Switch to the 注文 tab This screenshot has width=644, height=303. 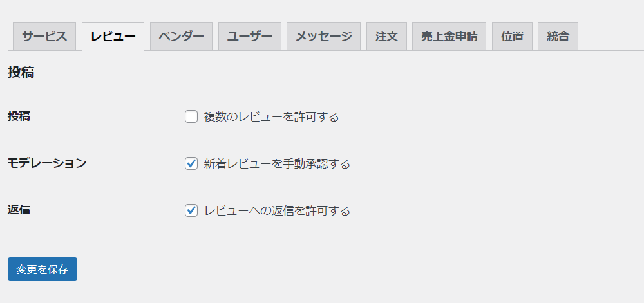pyautogui.click(x=386, y=36)
